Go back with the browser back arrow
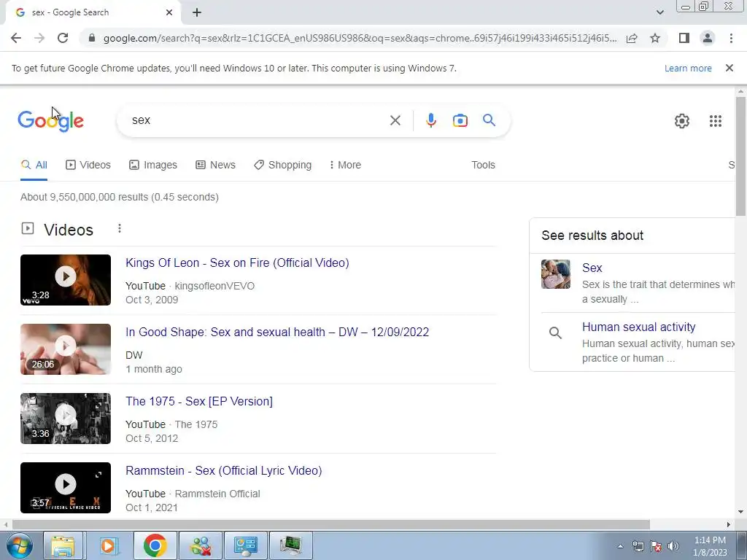 click(x=16, y=38)
